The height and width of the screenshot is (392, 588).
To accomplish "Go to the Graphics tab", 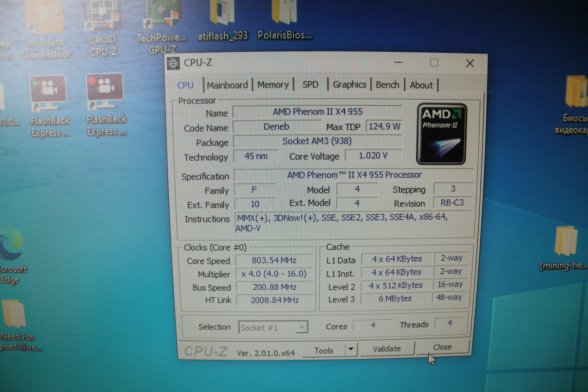I will pos(349,85).
